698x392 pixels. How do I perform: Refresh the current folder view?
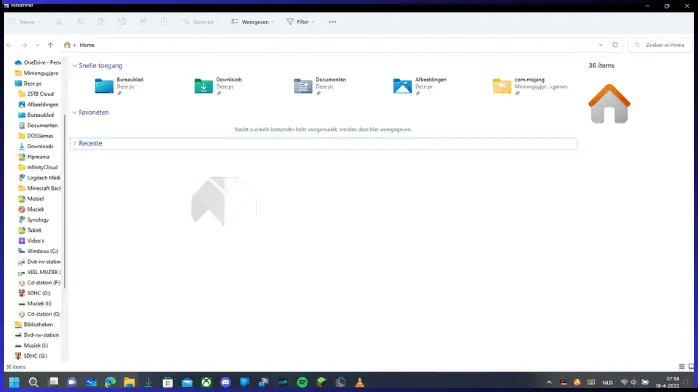615,45
